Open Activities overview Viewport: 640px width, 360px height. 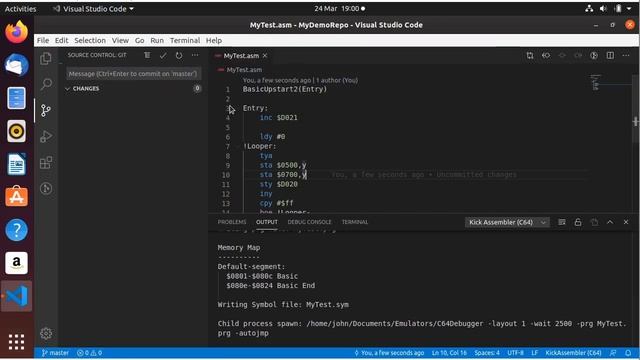[x=20, y=9]
